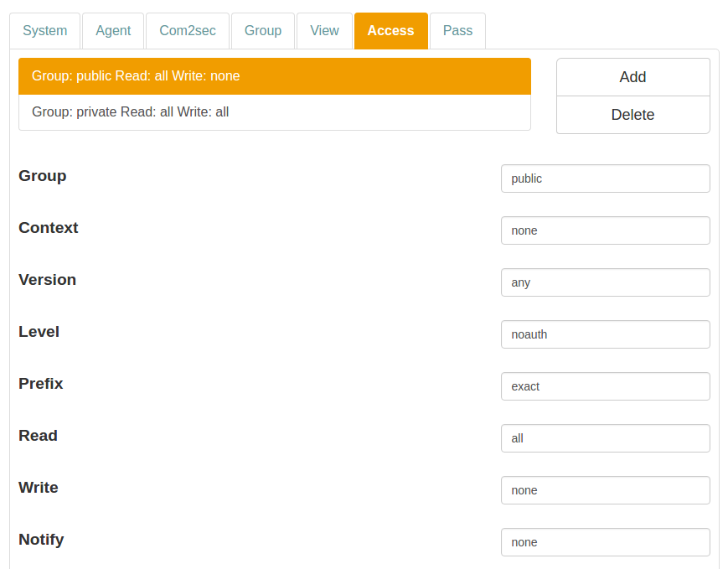Click the Prefix field showing exact
Screen dimensions: 728x569
point(605,386)
